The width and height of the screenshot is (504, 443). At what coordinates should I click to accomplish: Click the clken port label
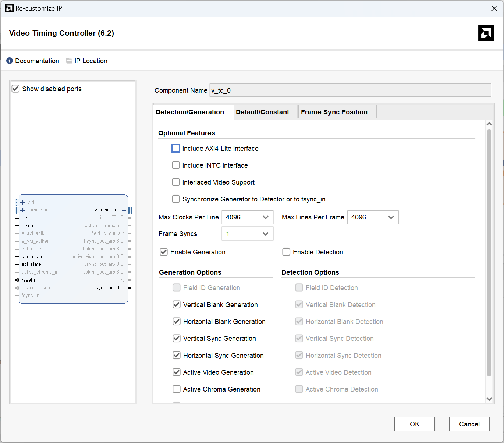(27, 226)
